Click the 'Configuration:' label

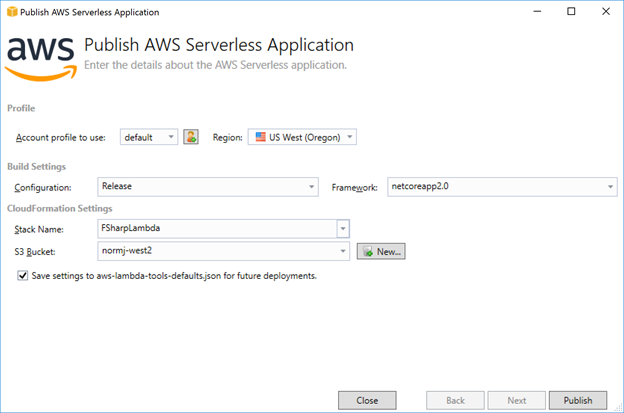click(43, 187)
